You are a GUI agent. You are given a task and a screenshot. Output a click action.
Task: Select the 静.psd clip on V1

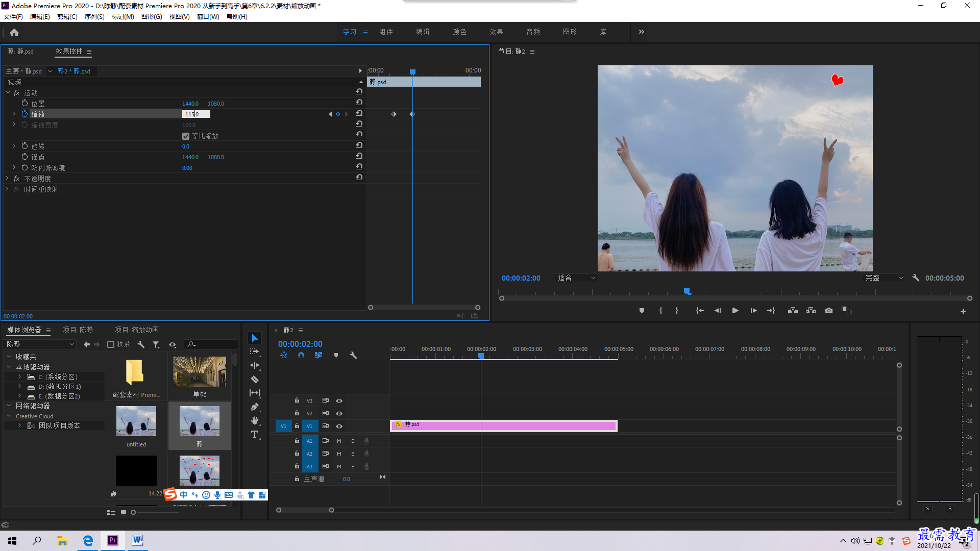[503, 426]
